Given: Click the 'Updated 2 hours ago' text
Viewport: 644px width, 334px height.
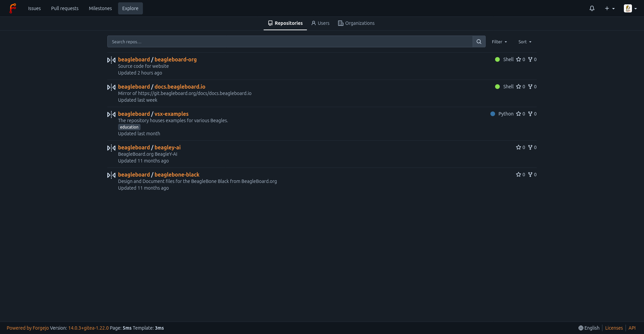Looking at the screenshot, I should tap(140, 73).
